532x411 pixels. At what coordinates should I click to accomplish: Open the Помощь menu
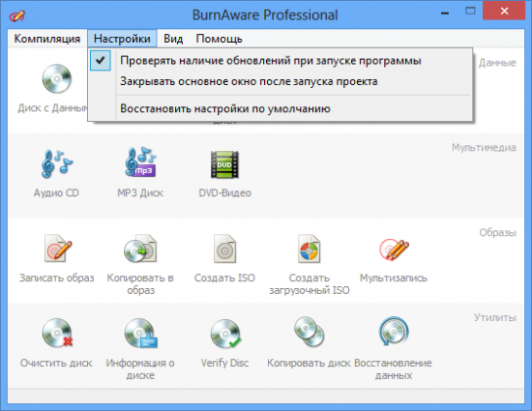[x=220, y=39]
